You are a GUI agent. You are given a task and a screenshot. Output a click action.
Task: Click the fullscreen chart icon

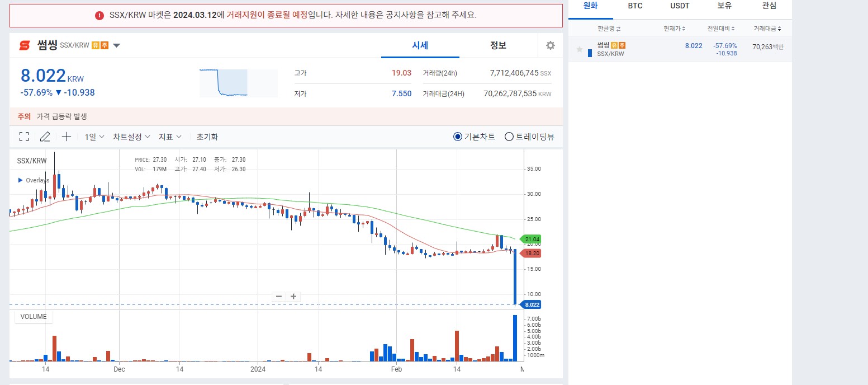pos(23,136)
